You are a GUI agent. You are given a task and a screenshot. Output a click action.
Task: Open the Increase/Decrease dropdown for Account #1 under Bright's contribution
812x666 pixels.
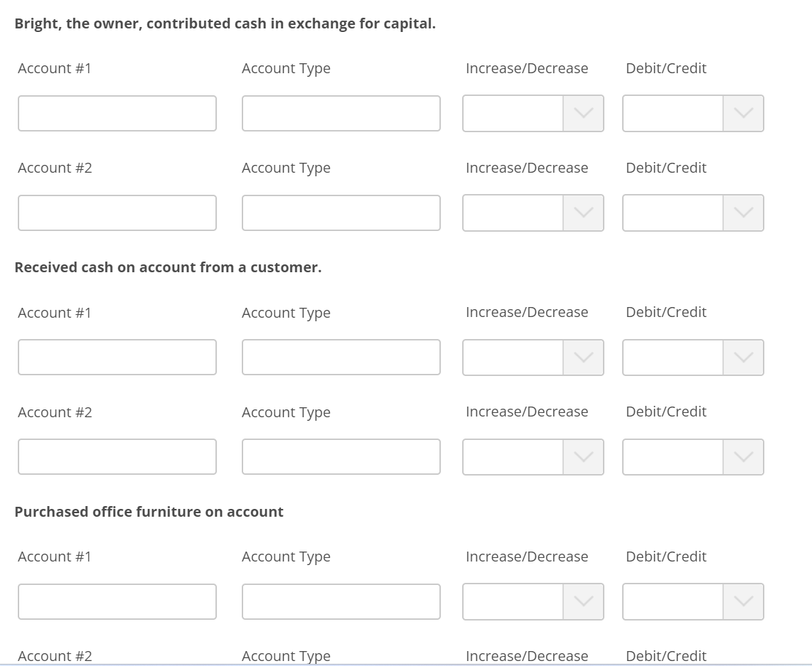pyautogui.click(x=582, y=113)
